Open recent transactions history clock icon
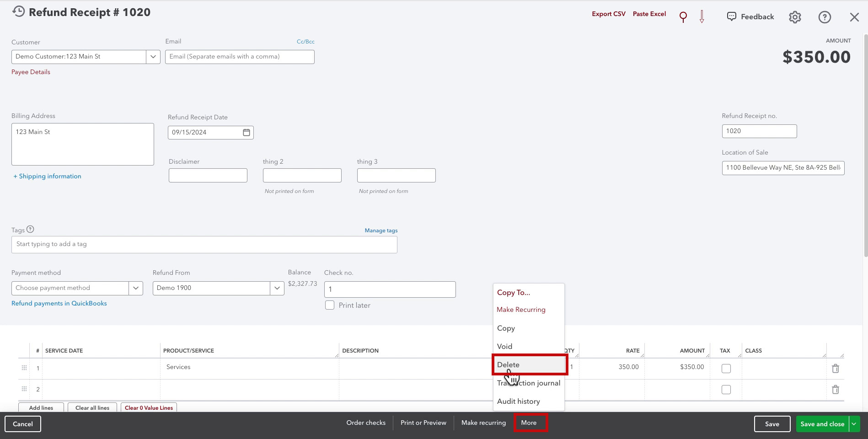 pos(19,11)
